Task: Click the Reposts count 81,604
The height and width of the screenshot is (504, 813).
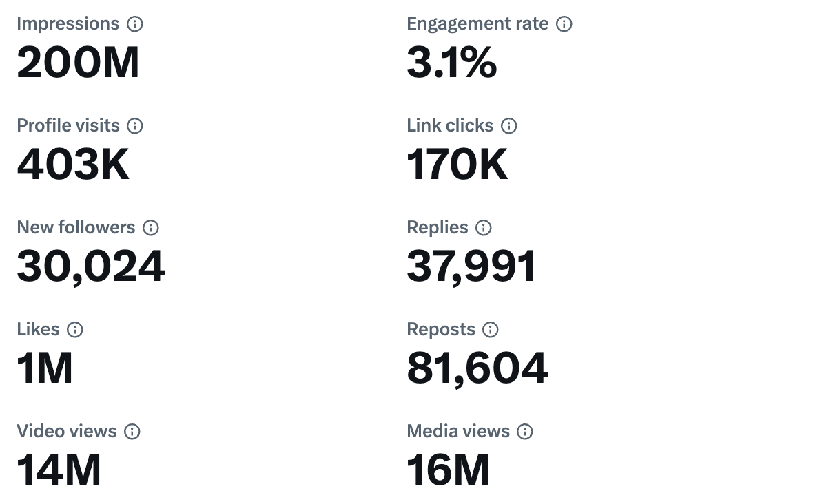Action: click(x=477, y=368)
